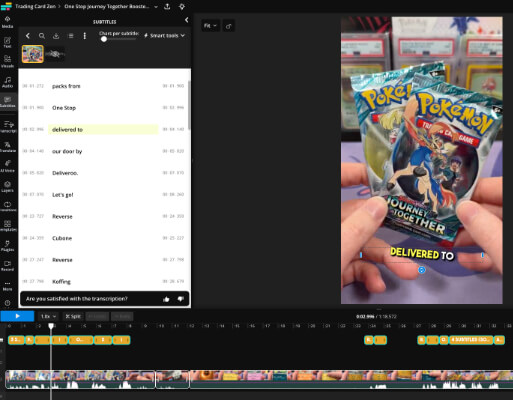Click the right resize handle of the caption box
This screenshot has height=400, width=513.
[x=482, y=255]
